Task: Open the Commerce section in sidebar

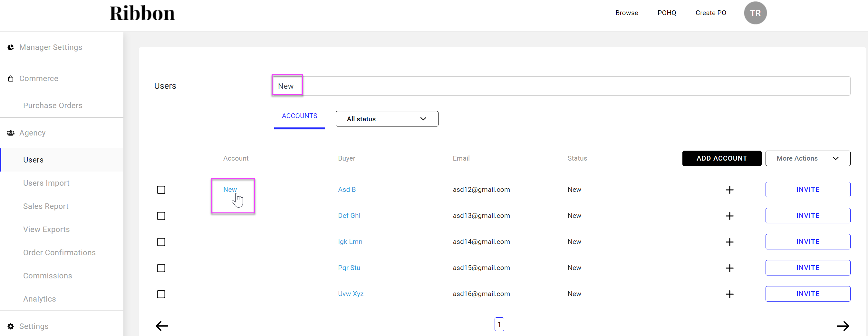Action: 38,79
